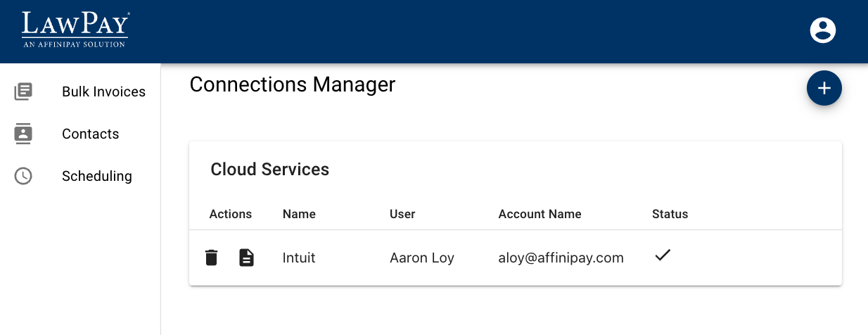Open the user account profile icon
This screenshot has width=868, height=335.
[822, 30]
